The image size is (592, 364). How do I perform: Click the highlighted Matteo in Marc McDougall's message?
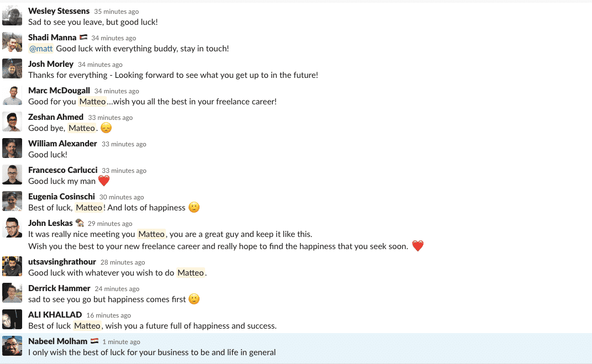[x=92, y=102]
